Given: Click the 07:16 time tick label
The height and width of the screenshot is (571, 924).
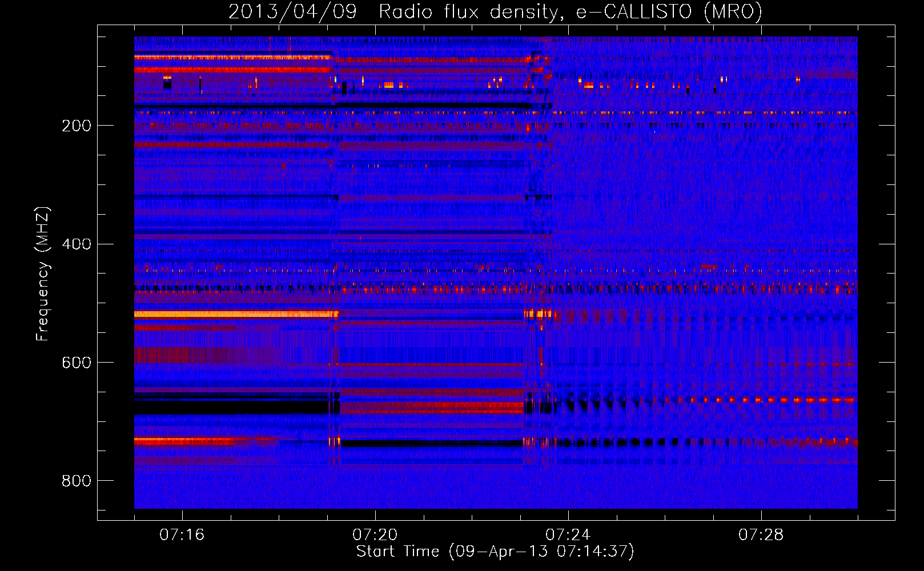Looking at the screenshot, I should pos(182,535).
